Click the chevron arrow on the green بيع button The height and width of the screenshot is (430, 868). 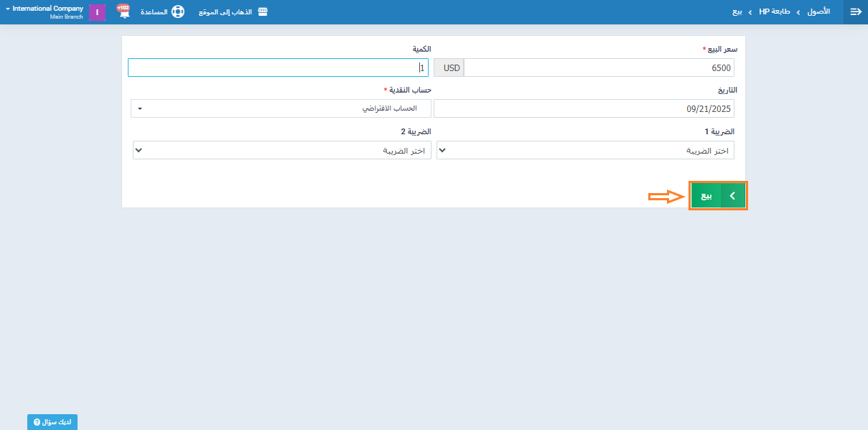click(x=732, y=195)
